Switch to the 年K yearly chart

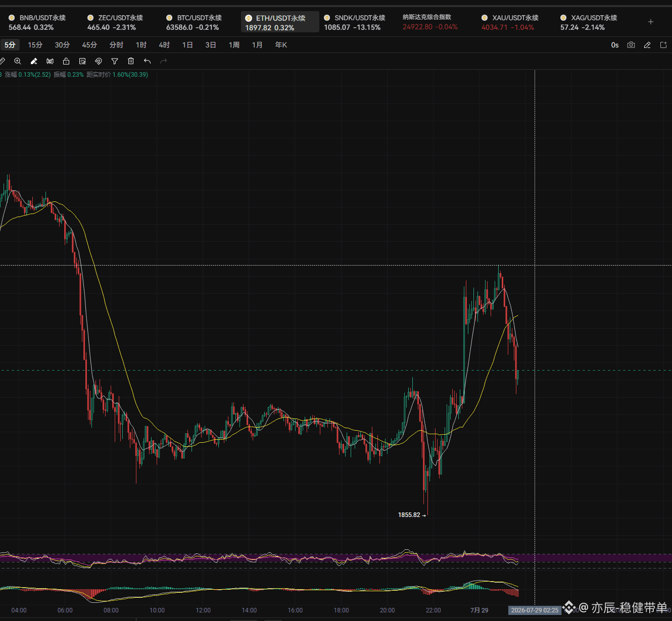281,45
